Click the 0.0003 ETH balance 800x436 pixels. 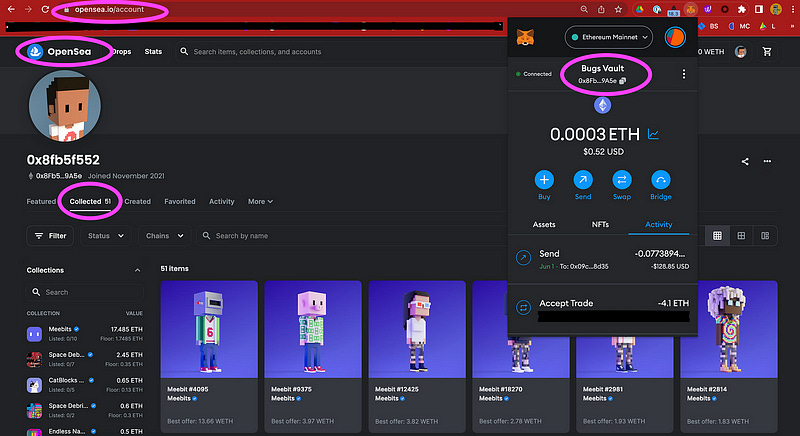pyautogui.click(x=594, y=134)
